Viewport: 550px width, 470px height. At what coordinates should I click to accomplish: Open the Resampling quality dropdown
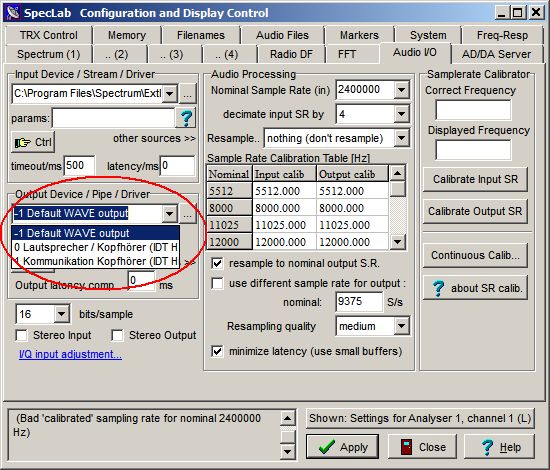click(x=401, y=326)
